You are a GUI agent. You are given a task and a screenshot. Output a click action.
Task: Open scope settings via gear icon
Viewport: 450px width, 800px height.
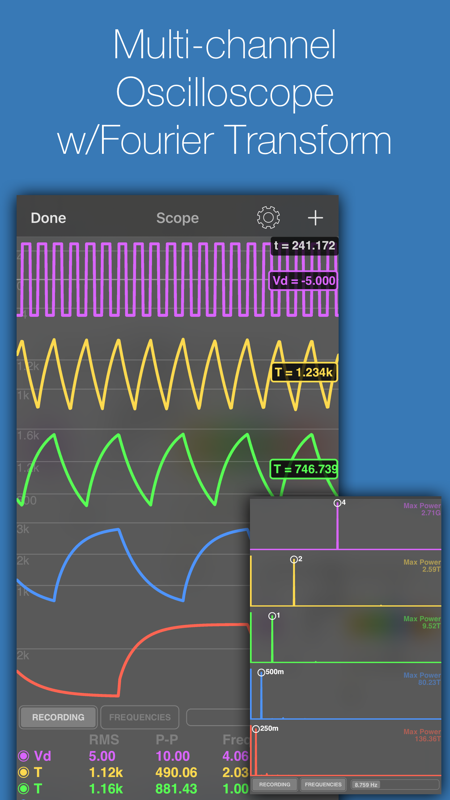[x=268, y=218]
